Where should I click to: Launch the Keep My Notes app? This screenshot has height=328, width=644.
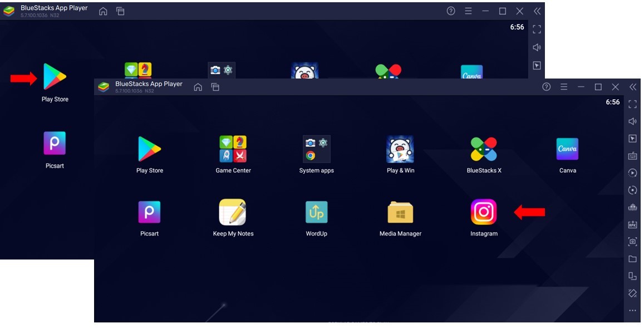coord(233,212)
